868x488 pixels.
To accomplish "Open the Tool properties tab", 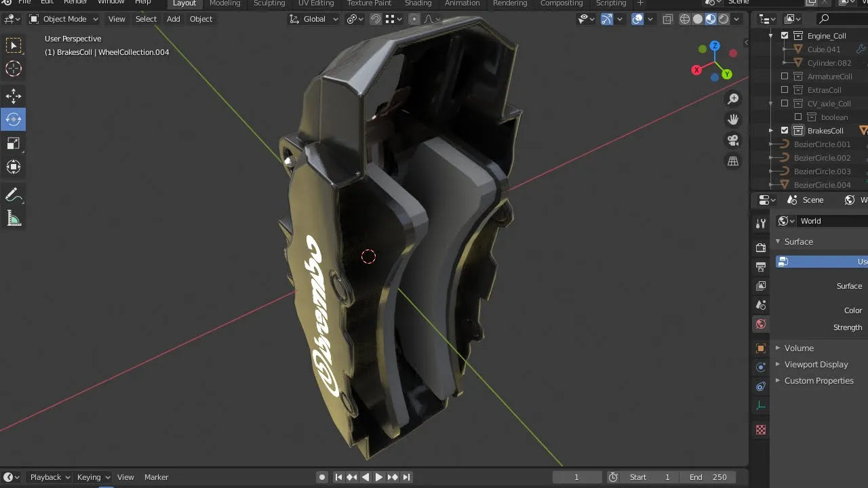I will [761, 224].
